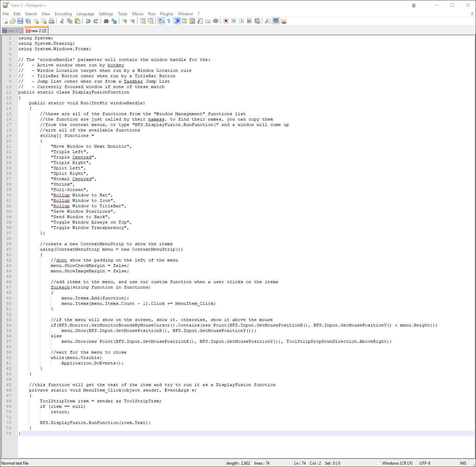476x467 pixels.
Task: Open the Language menu
Action: point(85,14)
